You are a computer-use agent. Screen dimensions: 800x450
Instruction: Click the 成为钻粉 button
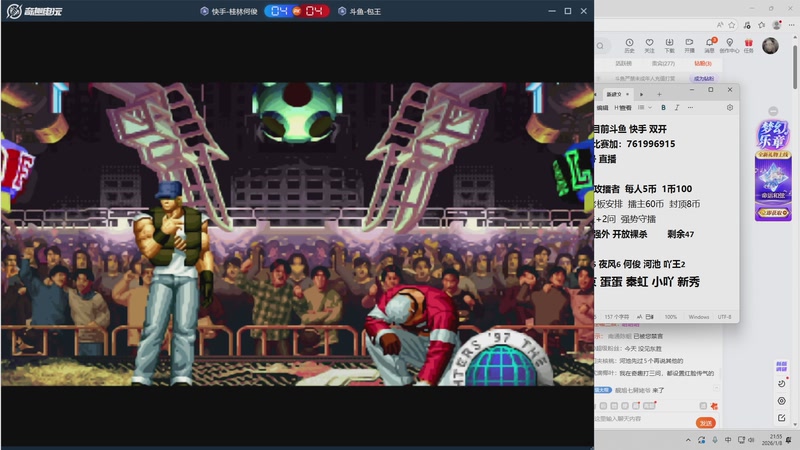coord(704,79)
